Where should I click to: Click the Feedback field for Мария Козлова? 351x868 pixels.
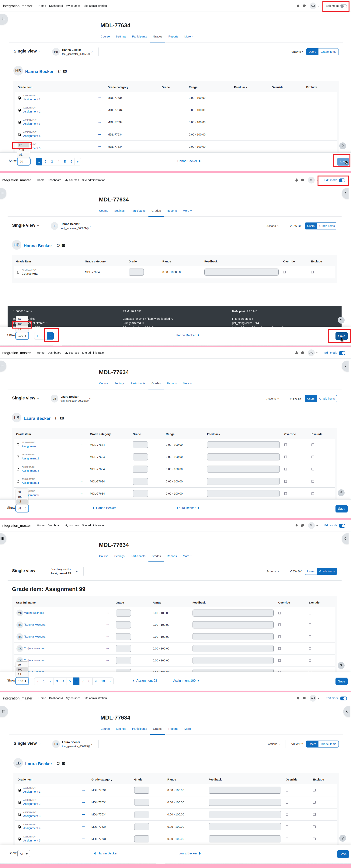pos(233,613)
